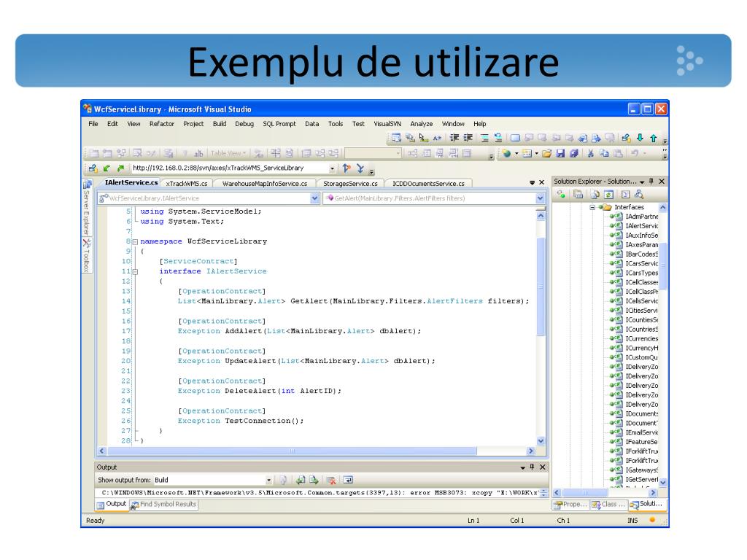Click the Save icon in toolbar
The height and width of the screenshot is (560, 747).
[x=560, y=153]
